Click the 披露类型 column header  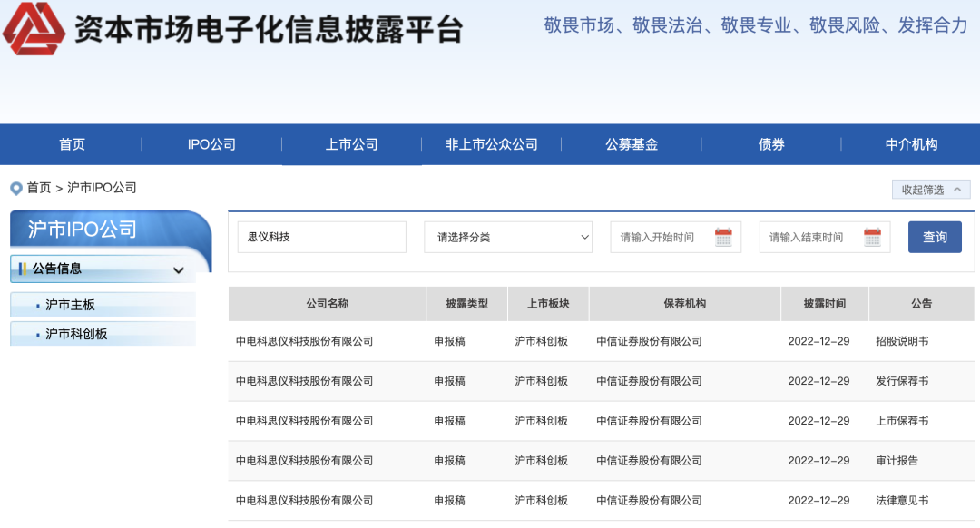tap(467, 304)
